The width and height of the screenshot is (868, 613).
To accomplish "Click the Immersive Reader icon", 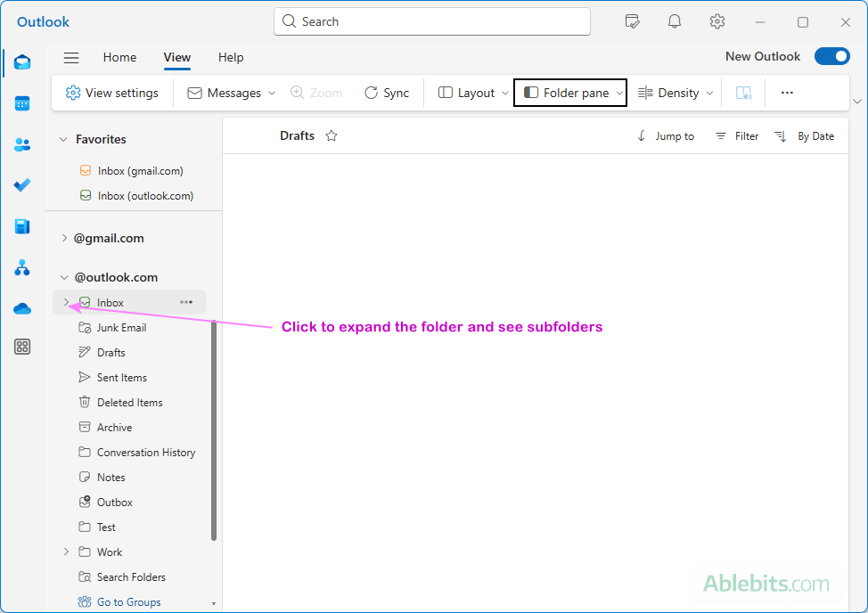I will (x=743, y=93).
